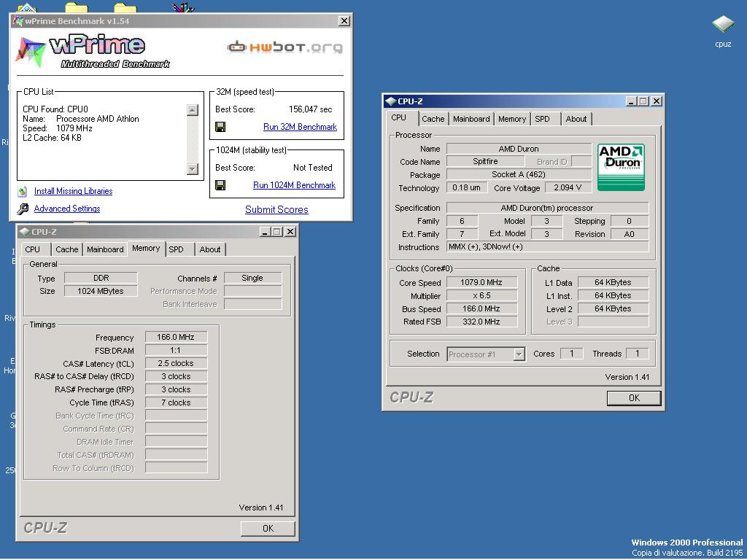Screen dimensions: 747x560
Task: Select Cache tab in CPU-Z memory window
Action: [x=66, y=249]
